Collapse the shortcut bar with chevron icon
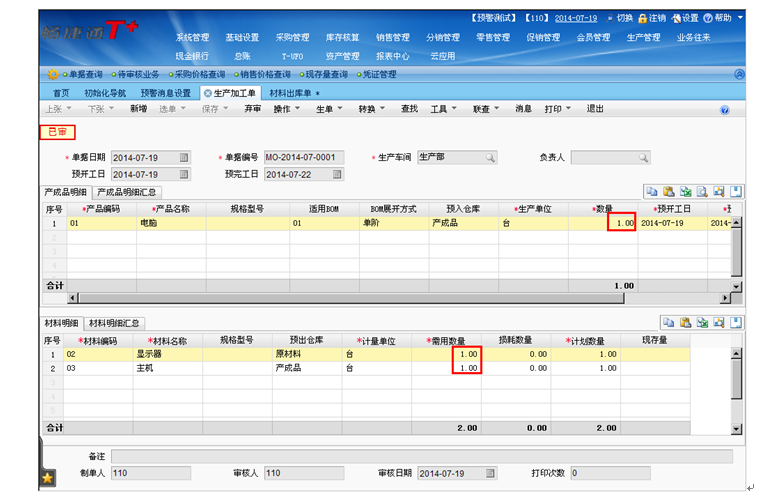This screenshot has height=502, width=772. point(739,74)
